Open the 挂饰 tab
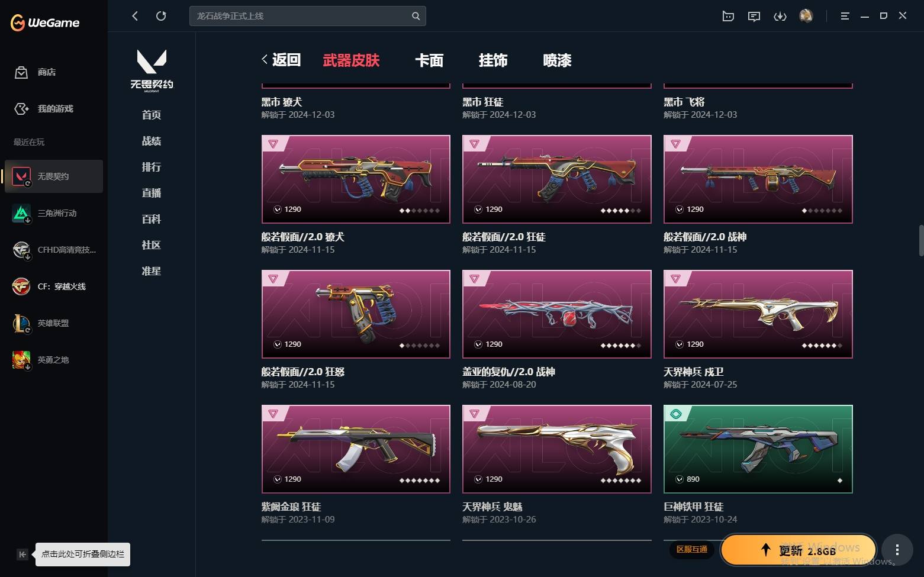 point(493,60)
